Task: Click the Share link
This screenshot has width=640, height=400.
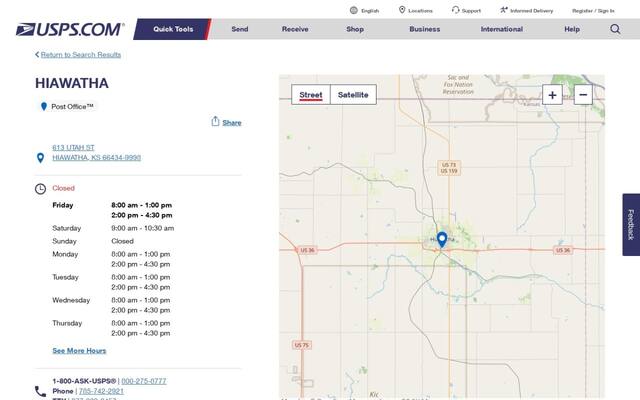Action: point(232,122)
